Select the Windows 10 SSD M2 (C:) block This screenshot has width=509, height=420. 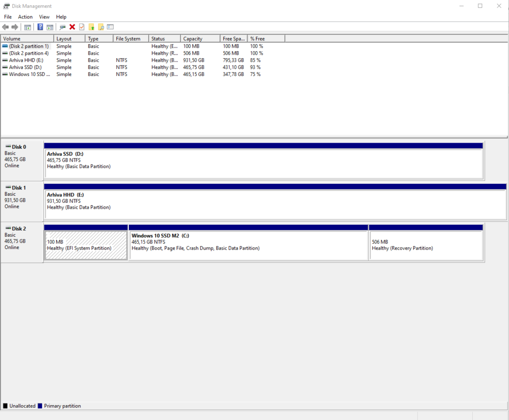(x=249, y=243)
